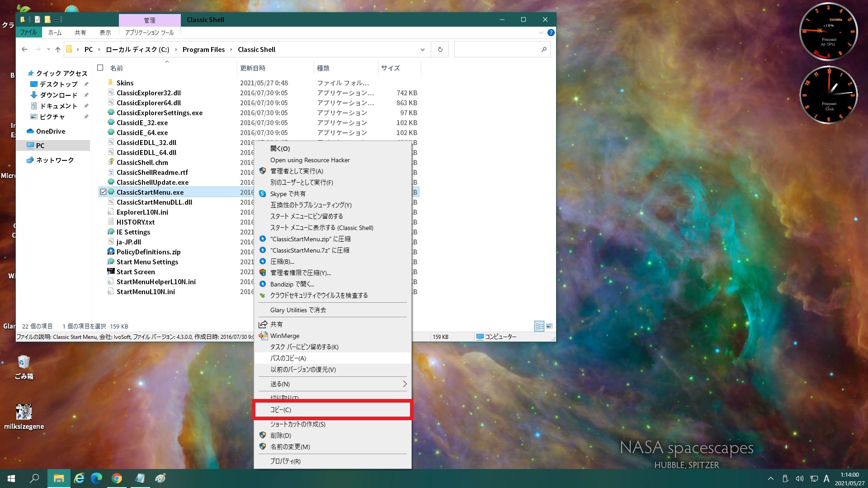Click the analog clock desktop gadget
The width and height of the screenshot is (868, 488).
tap(828, 94)
